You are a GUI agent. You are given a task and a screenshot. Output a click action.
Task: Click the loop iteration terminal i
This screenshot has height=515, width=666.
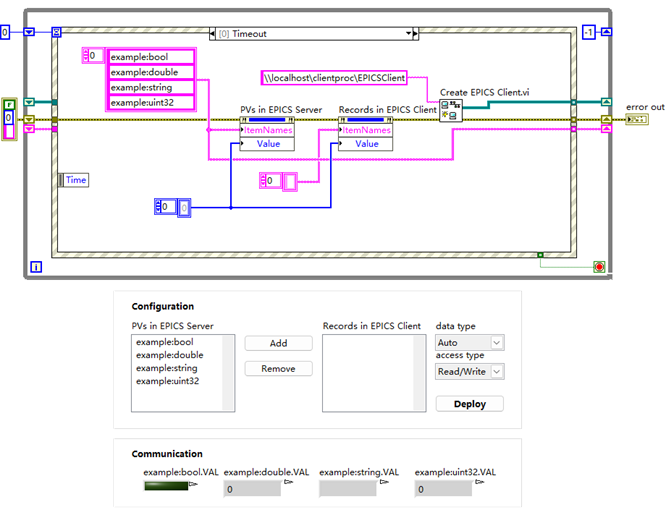click(x=36, y=267)
